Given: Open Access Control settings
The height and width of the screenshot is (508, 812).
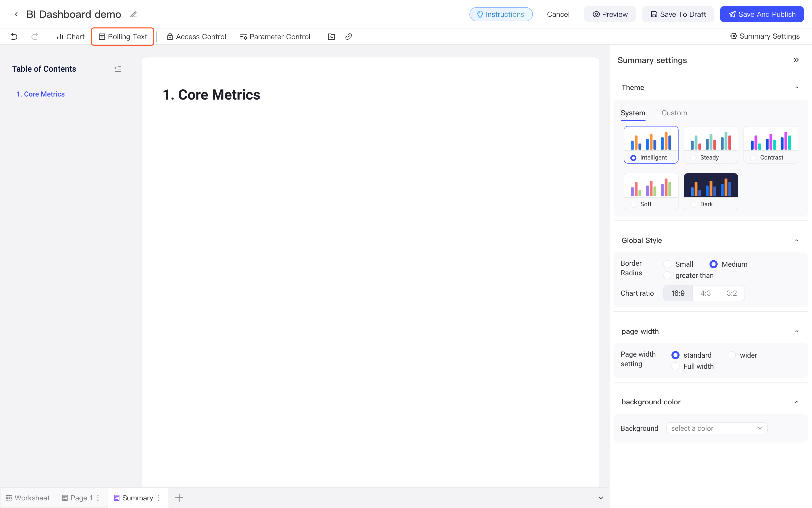Looking at the screenshot, I should pyautogui.click(x=197, y=36).
